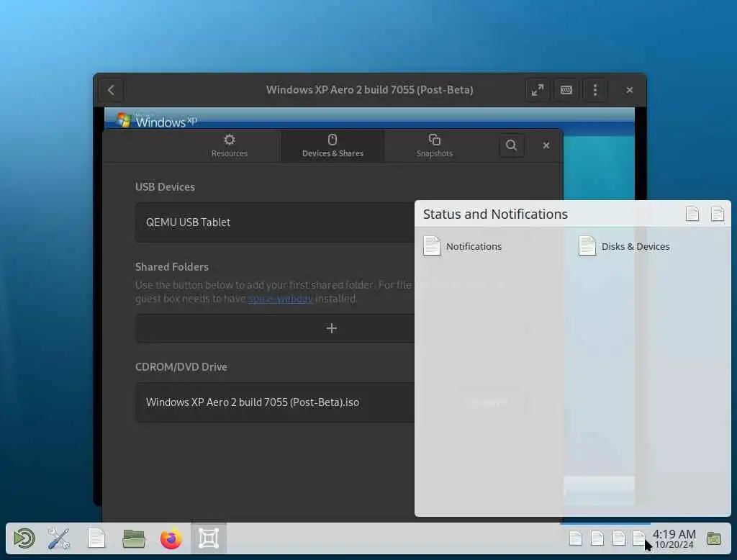This screenshot has width=737, height=560.
Task: Open the file manager folder icon
Action: tap(133, 538)
